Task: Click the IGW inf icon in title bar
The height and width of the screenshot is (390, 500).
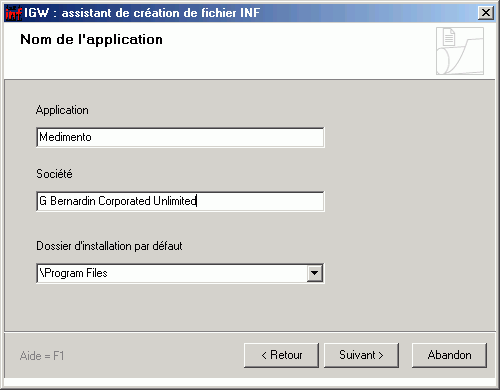Action: click(x=13, y=13)
